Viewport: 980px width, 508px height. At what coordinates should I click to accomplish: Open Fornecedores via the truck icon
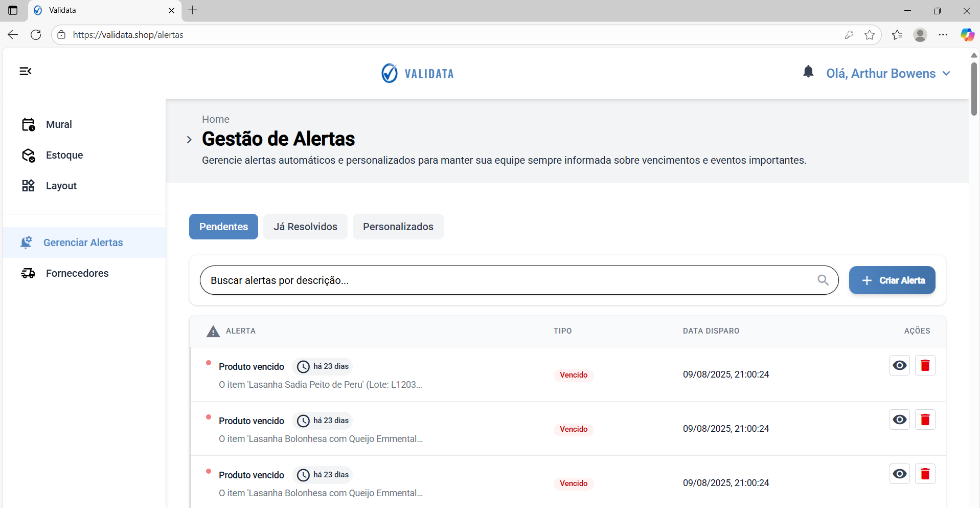28,273
